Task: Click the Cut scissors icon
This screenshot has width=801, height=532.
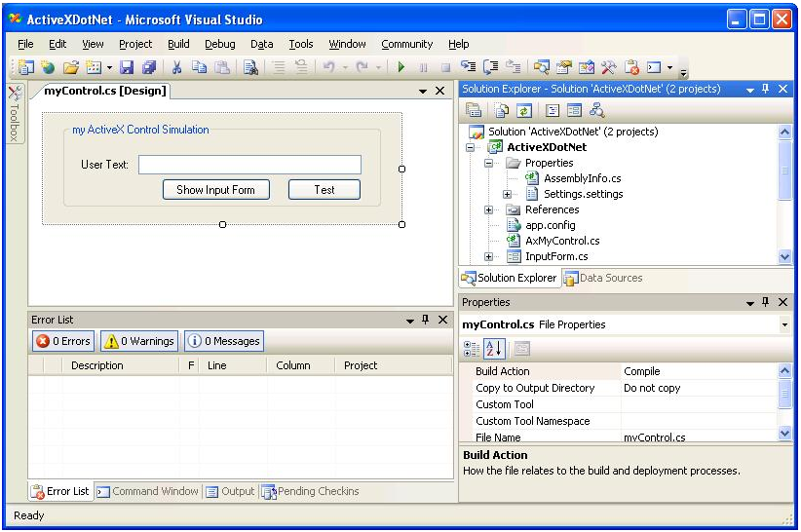Action: (x=176, y=67)
